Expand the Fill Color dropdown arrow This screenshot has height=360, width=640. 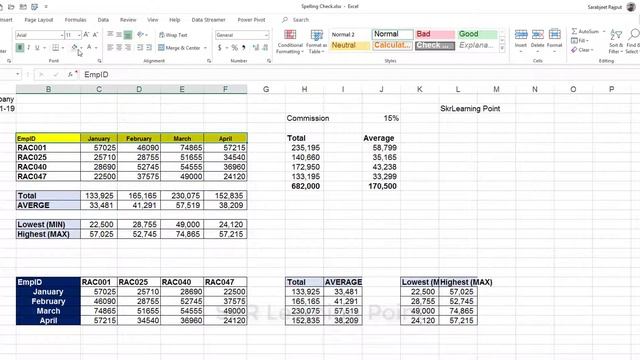[81, 48]
